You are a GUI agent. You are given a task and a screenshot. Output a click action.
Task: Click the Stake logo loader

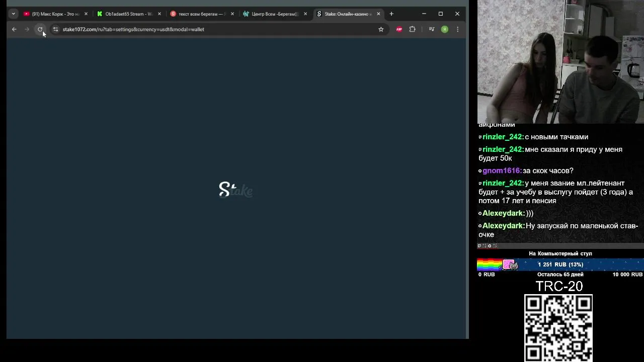235,190
